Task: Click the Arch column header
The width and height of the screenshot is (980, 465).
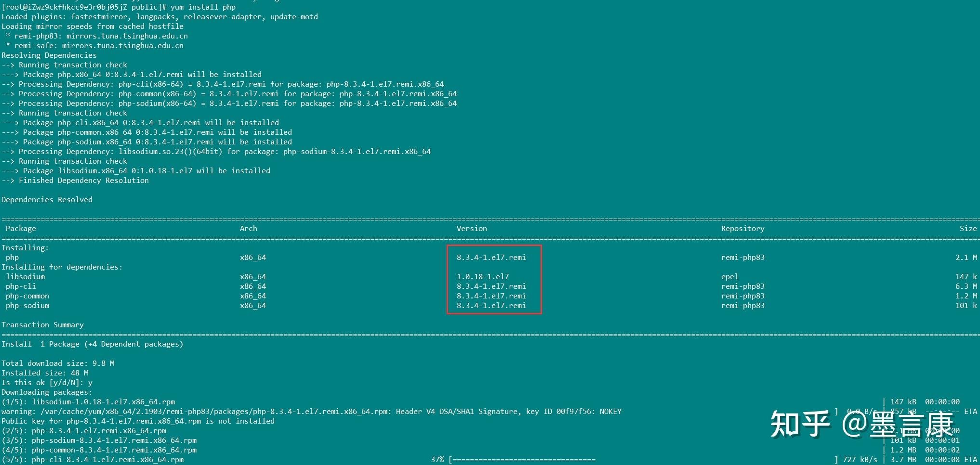Action: pos(248,228)
